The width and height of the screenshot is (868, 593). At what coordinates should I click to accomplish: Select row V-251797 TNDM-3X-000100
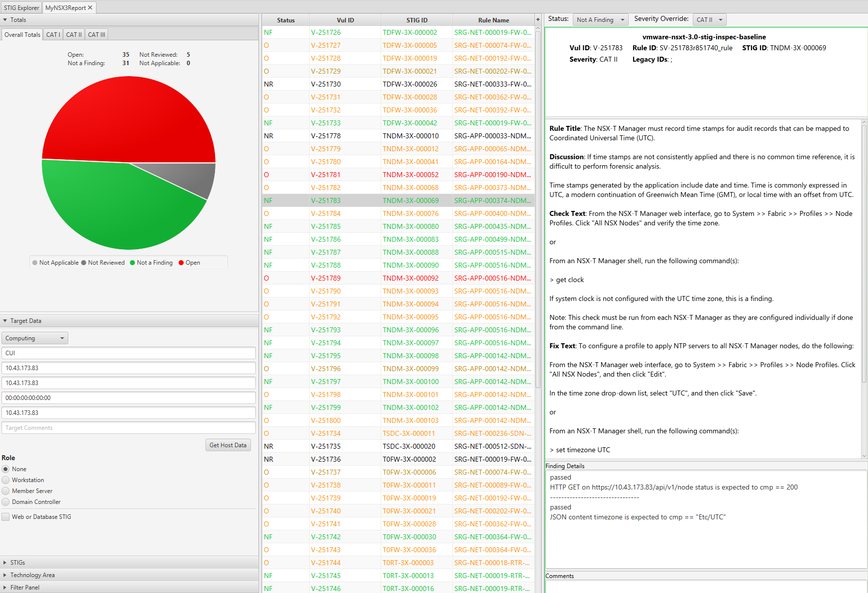coord(398,382)
